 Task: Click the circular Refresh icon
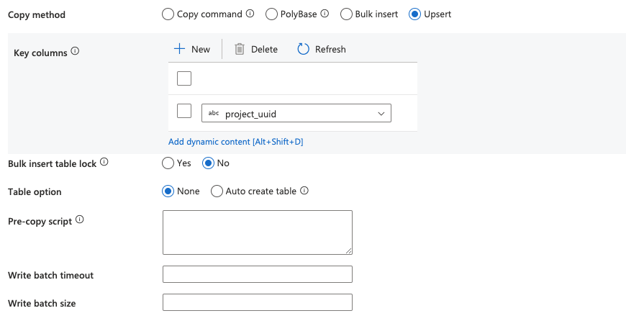(303, 49)
